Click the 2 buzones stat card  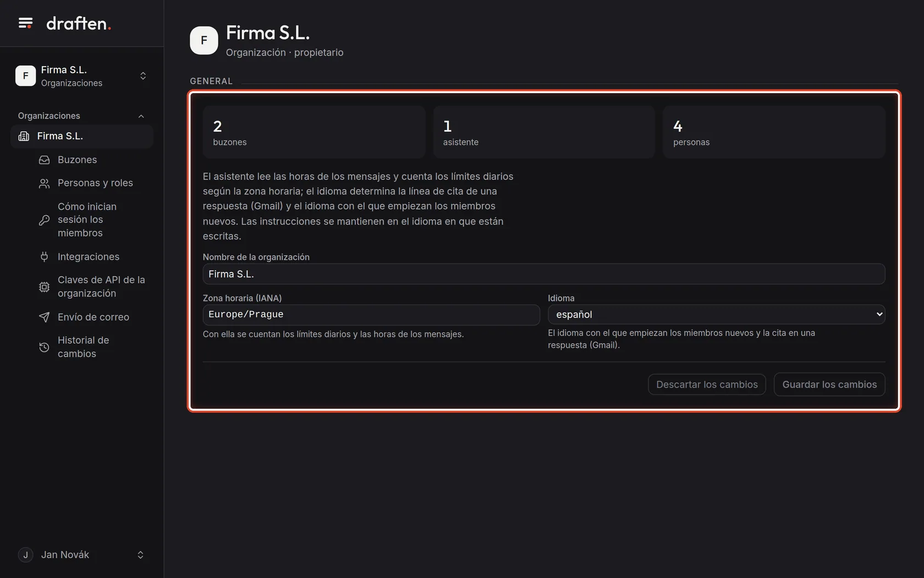click(x=314, y=132)
